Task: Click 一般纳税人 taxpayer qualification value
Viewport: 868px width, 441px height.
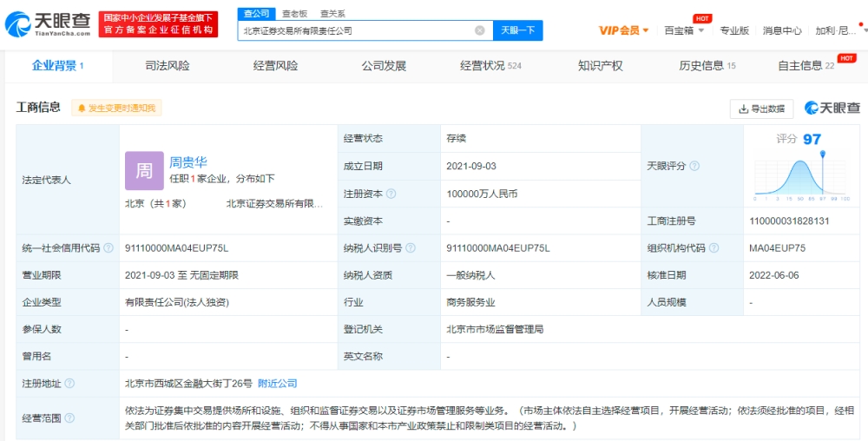Action: [x=471, y=275]
